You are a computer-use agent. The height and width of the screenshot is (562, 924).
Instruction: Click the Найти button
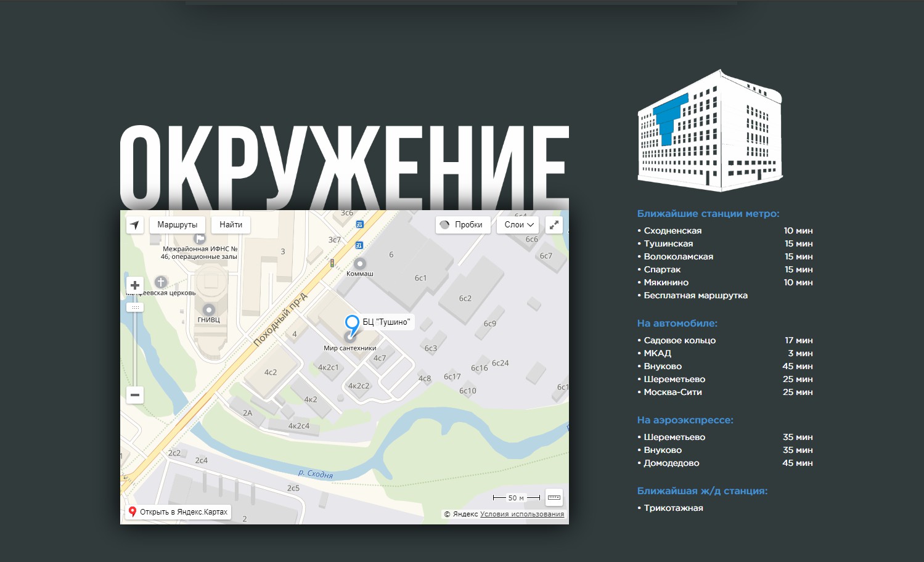point(231,224)
